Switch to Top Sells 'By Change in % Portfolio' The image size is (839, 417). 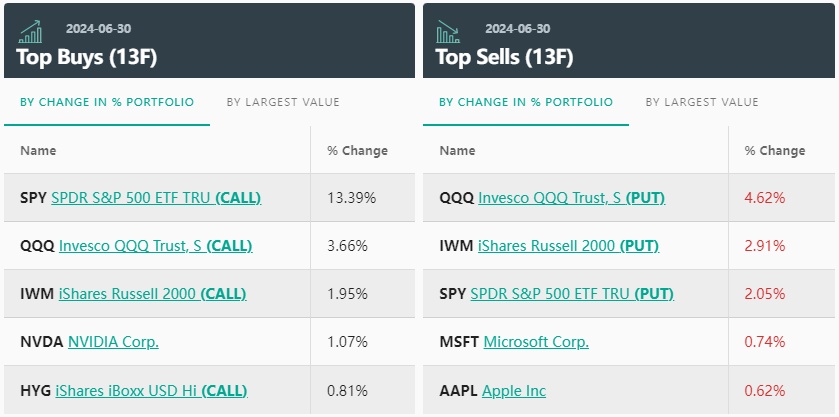coord(526,102)
